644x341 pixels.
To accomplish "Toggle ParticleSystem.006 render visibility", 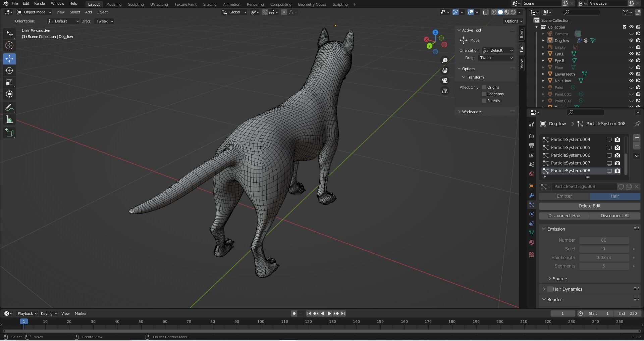I will (617, 155).
